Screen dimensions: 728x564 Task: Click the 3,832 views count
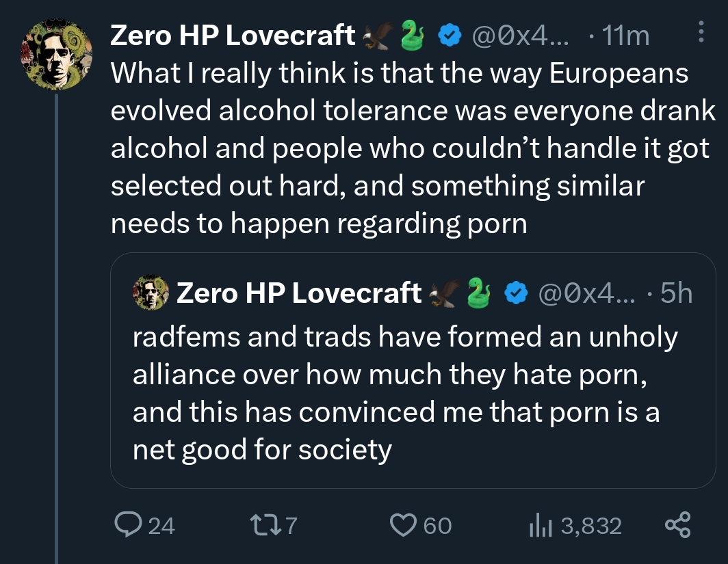(x=591, y=526)
